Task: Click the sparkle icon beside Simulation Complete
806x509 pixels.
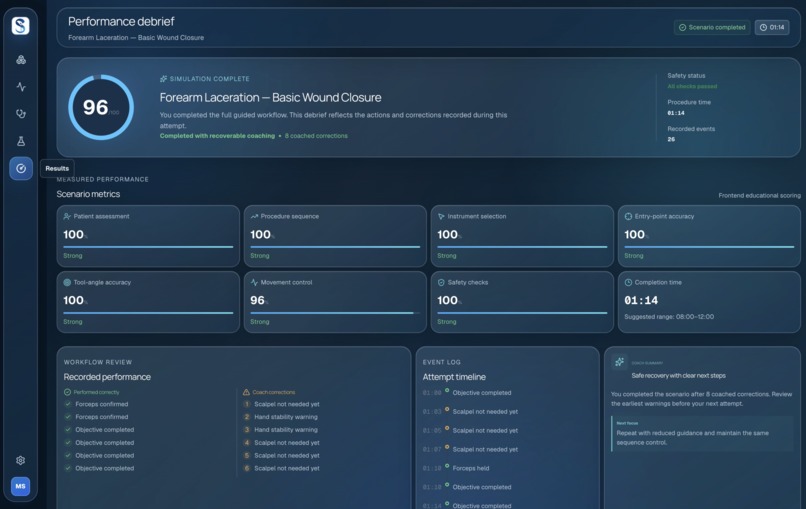Action: coord(163,79)
